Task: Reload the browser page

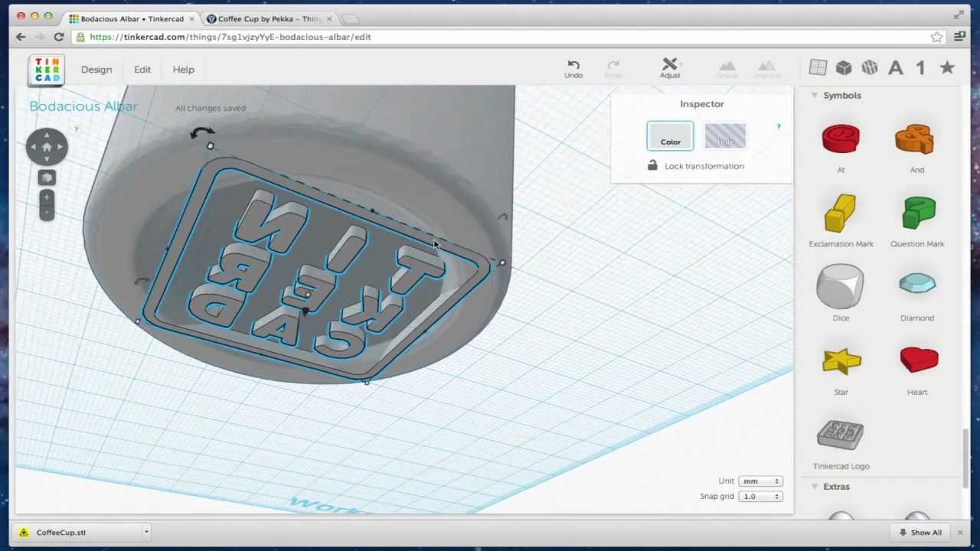Action: tap(58, 37)
